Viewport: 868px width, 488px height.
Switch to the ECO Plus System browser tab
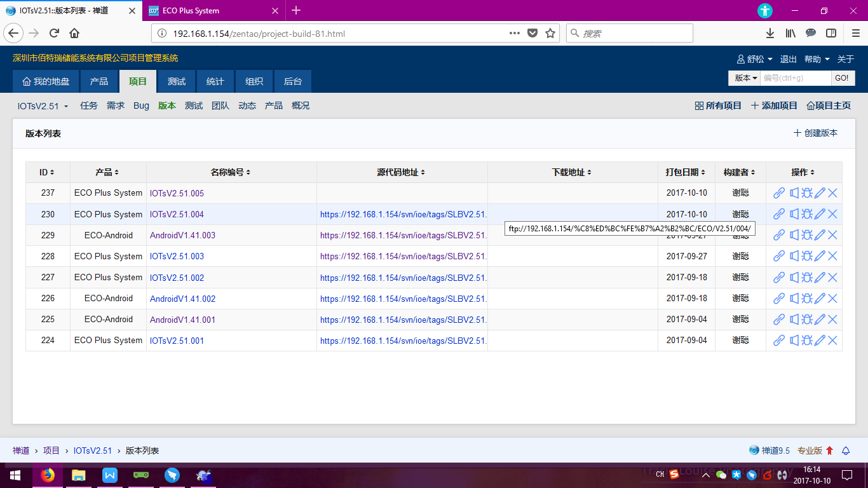(214, 11)
